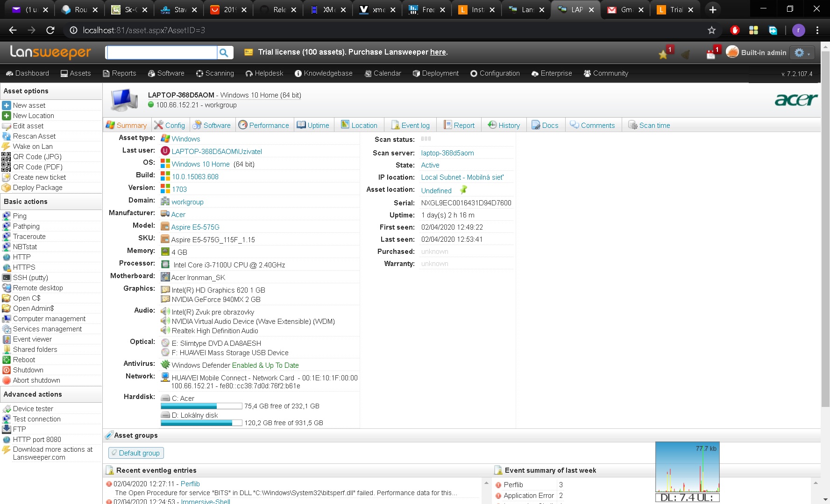
Task: Open the Perflib event log entry link
Action: (190, 484)
